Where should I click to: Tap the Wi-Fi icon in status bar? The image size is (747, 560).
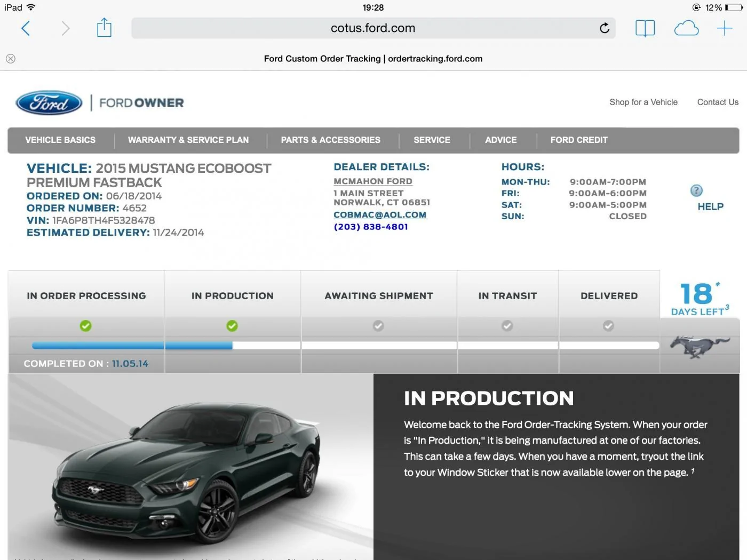(x=31, y=7)
